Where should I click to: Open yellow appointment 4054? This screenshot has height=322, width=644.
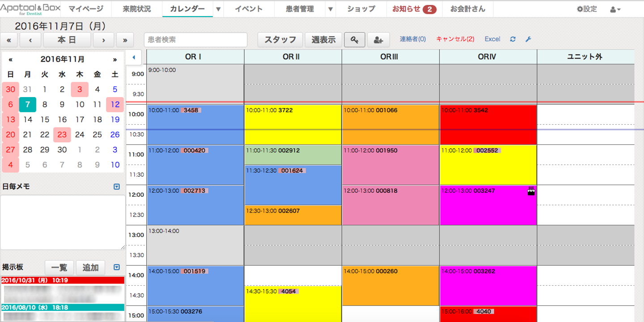pyautogui.click(x=293, y=304)
